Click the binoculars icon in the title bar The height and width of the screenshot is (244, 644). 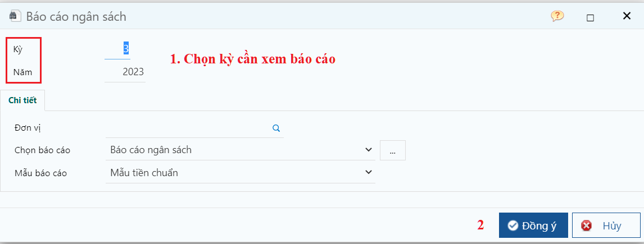coord(15,16)
